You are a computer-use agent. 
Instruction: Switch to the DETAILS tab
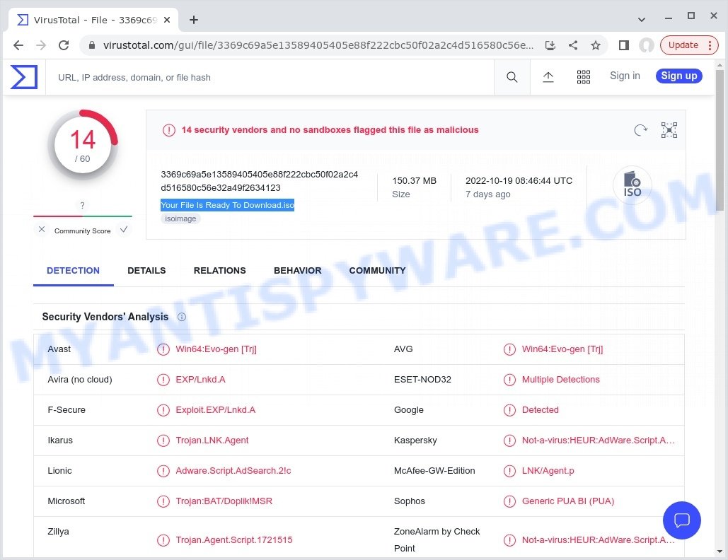(146, 271)
